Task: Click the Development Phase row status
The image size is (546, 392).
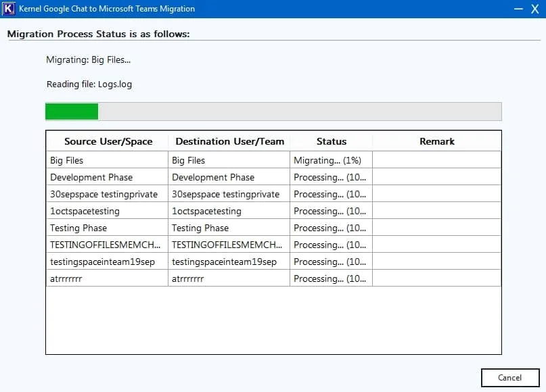Action: (x=331, y=177)
